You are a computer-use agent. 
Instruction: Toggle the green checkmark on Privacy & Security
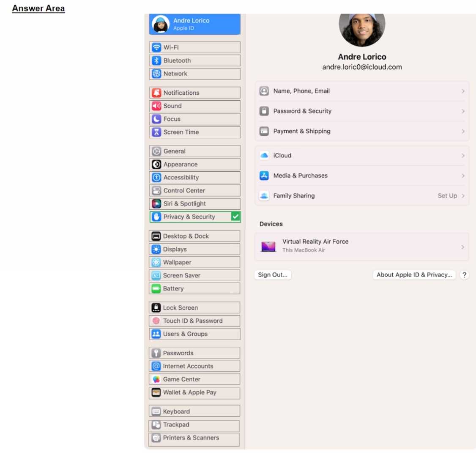235,217
